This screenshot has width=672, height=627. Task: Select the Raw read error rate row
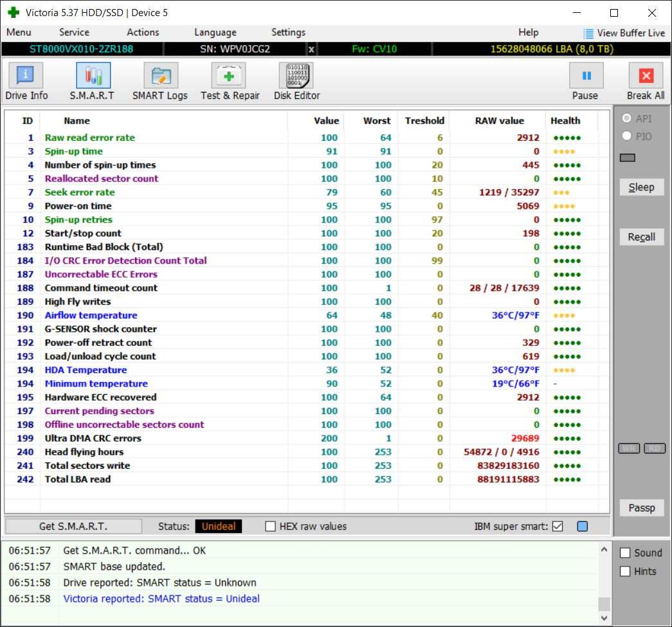click(x=307, y=138)
